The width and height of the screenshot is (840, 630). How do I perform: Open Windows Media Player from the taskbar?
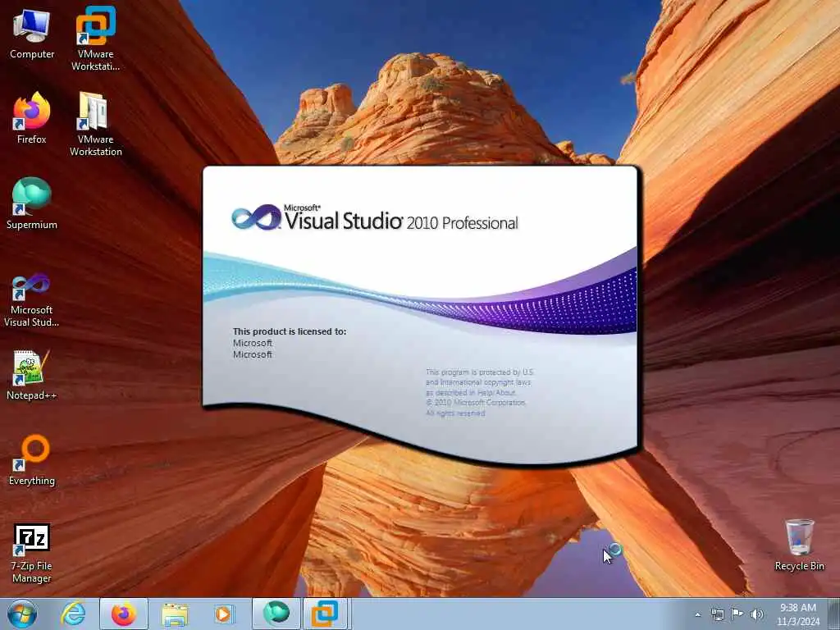(224, 614)
